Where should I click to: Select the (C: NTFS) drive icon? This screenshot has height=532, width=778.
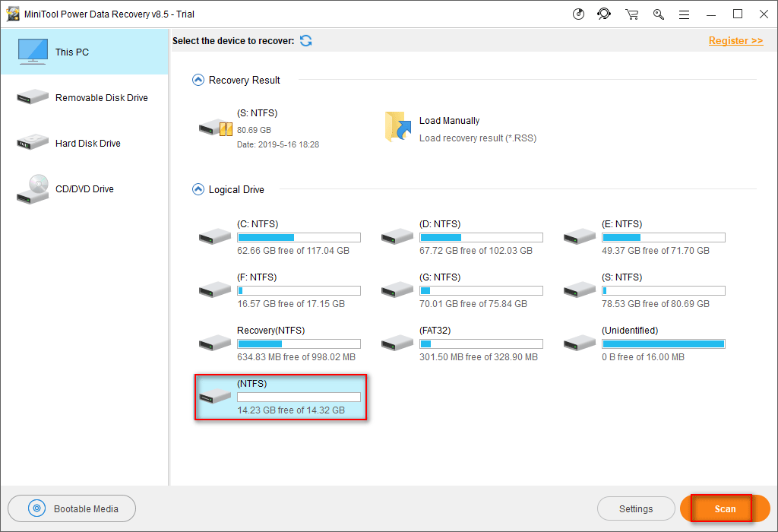click(x=215, y=236)
